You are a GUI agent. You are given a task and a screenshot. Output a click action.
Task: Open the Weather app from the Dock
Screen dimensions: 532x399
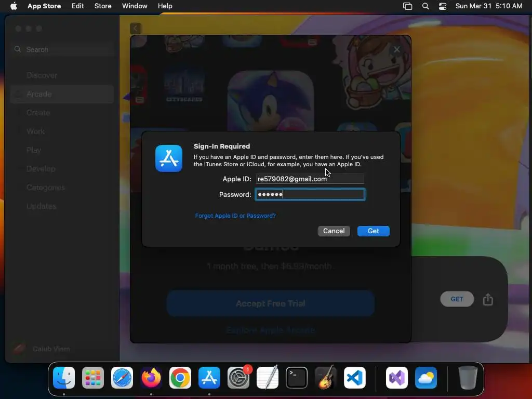426,378
